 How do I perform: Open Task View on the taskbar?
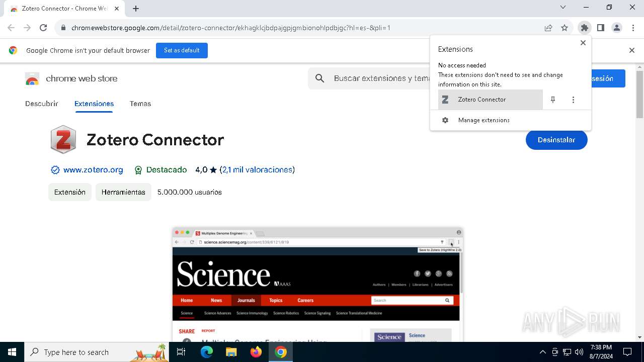pyautogui.click(x=182, y=352)
